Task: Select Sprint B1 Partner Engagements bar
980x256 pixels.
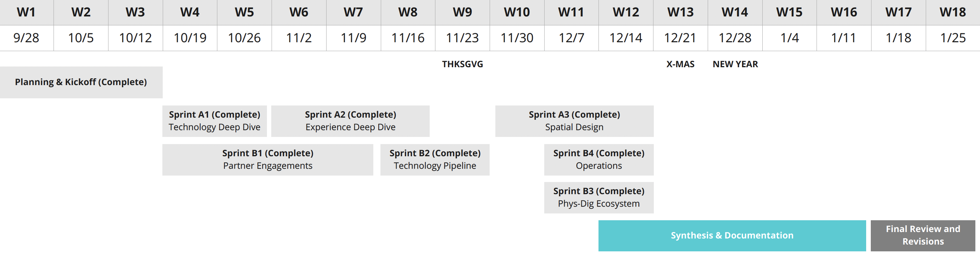Action: click(x=268, y=159)
